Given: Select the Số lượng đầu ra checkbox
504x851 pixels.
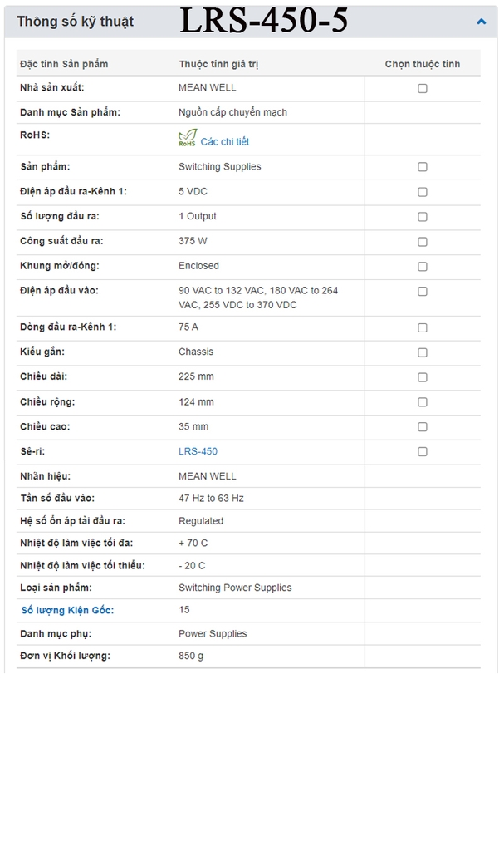Looking at the screenshot, I should [x=423, y=217].
